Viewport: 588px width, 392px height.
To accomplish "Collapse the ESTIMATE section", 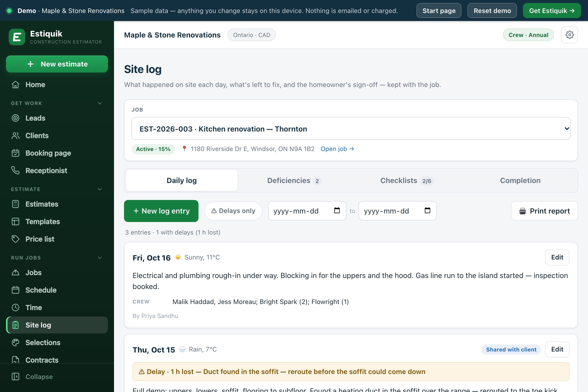I will click(x=100, y=189).
